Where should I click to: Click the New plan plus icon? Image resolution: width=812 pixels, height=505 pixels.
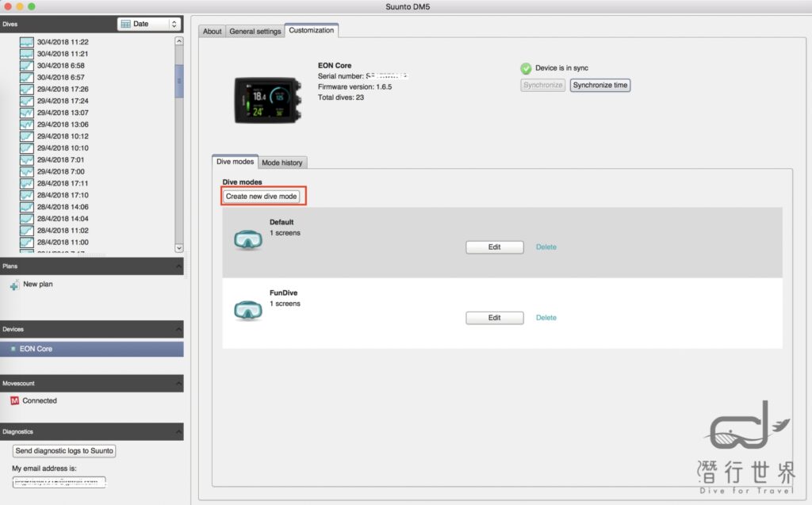(x=14, y=285)
